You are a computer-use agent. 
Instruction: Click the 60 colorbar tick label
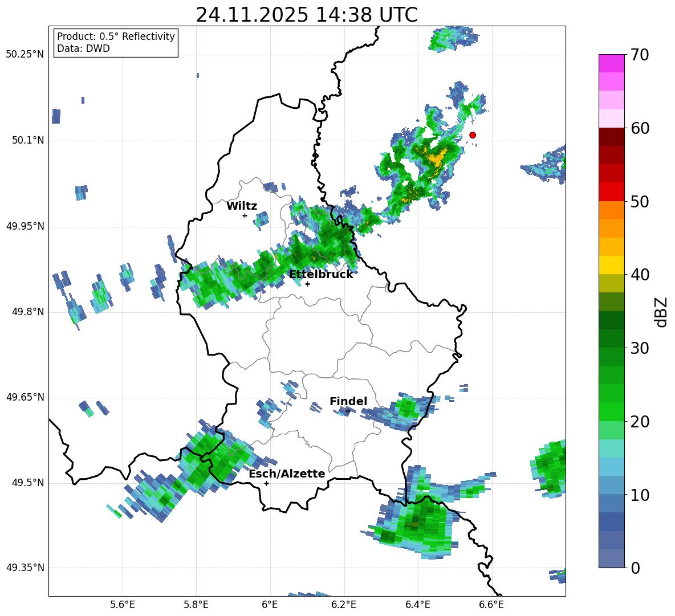coord(640,128)
